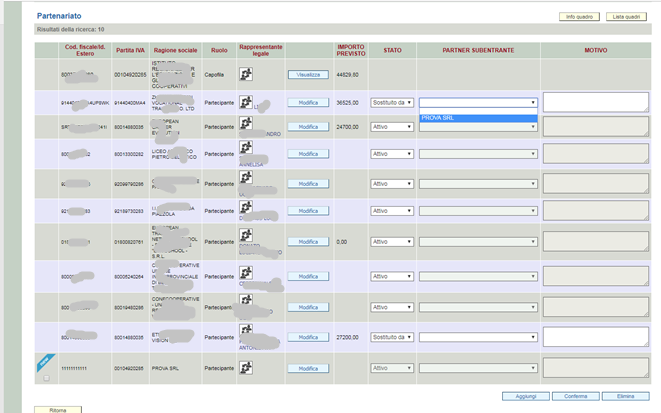661x413 pixels.
Task: Click the Ritorna button at bottom
Action: [x=58, y=409]
